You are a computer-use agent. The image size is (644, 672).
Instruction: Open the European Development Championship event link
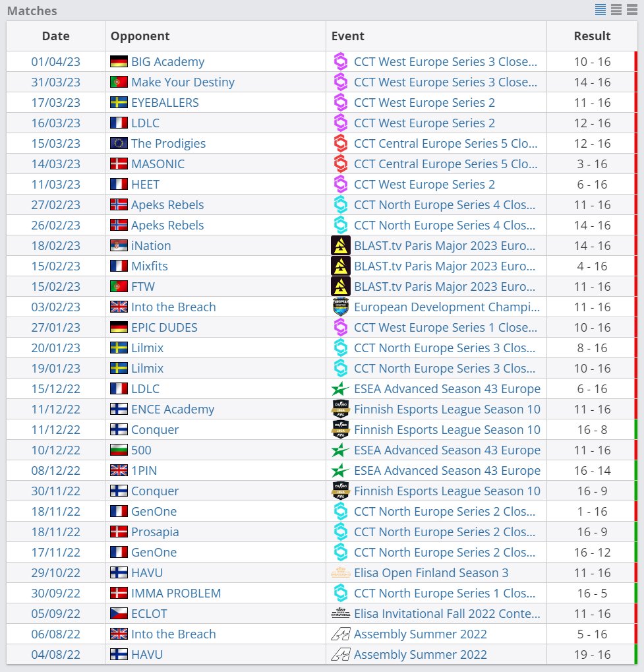pos(447,307)
